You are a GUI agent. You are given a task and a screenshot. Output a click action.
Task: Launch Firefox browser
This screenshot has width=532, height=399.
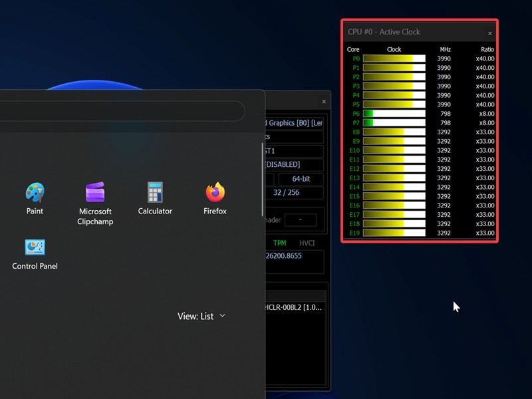tap(215, 198)
